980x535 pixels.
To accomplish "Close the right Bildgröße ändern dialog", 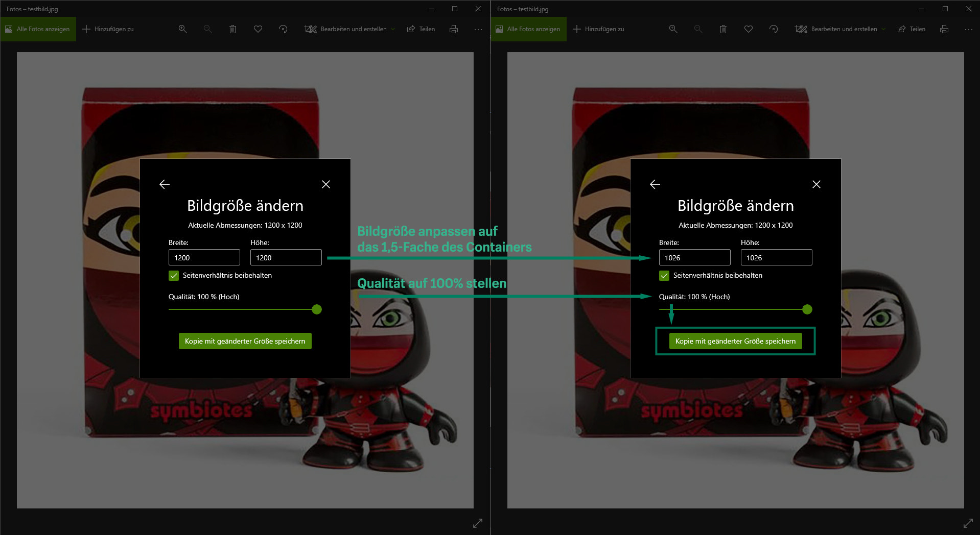I will coord(816,184).
